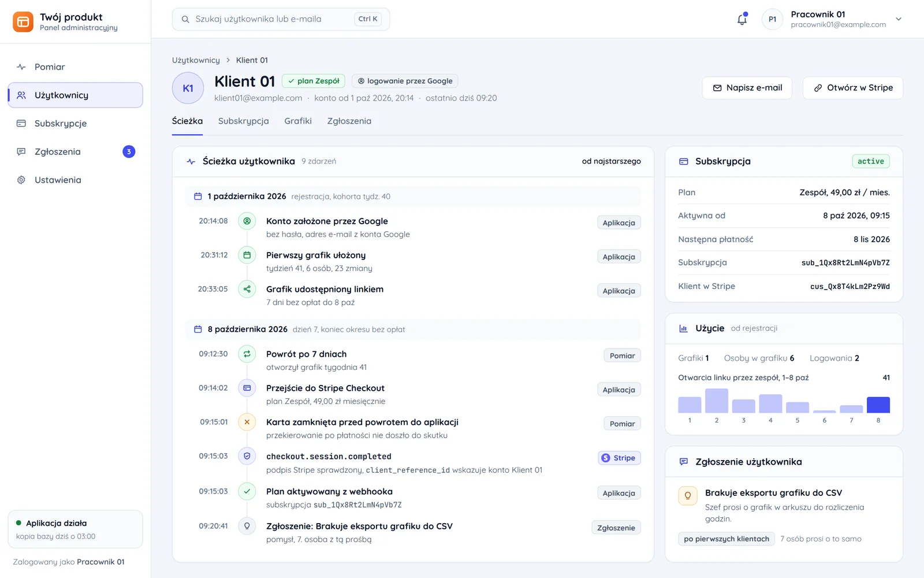
Task: Click the K1 avatar of Klient 01
Action: click(x=188, y=88)
